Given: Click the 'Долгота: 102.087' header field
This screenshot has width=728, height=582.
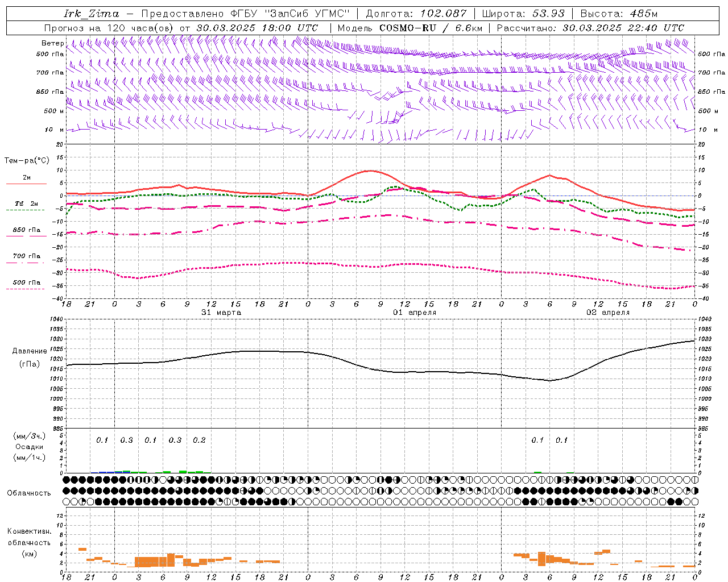Looking at the screenshot, I should [416, 14].
